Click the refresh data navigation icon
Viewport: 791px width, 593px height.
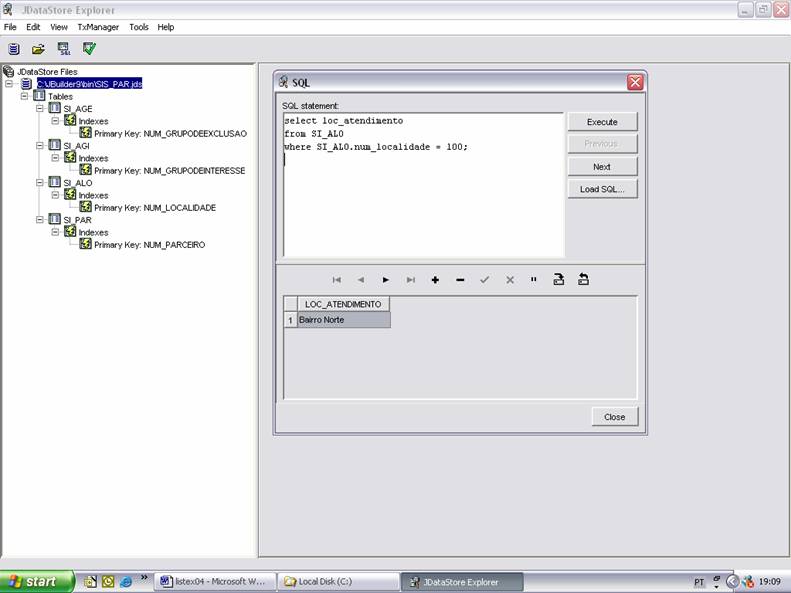(x=583, y=279)
